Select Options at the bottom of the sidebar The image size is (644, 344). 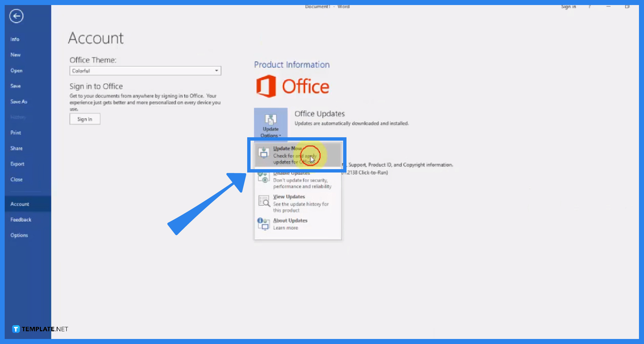[x=19, y=235]
